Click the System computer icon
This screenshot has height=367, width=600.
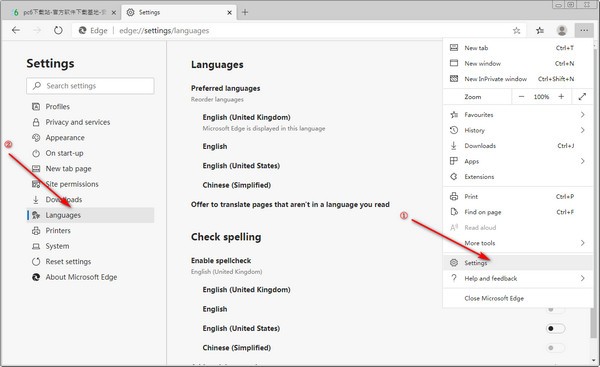(x=36, y=246)
